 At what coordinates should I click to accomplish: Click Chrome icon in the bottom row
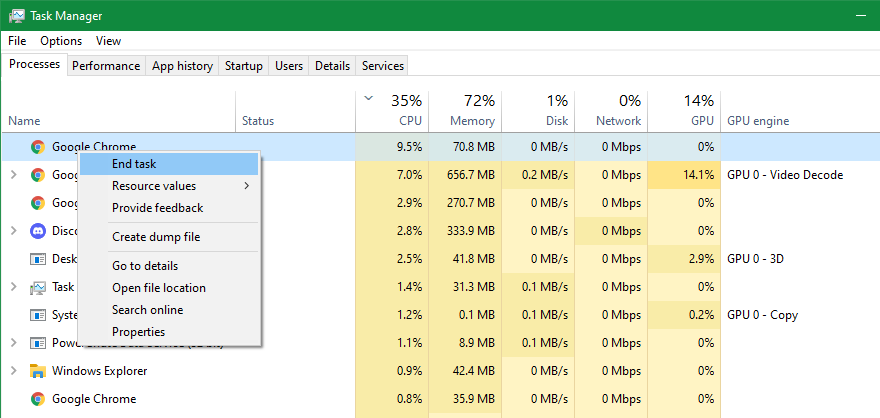38,399
